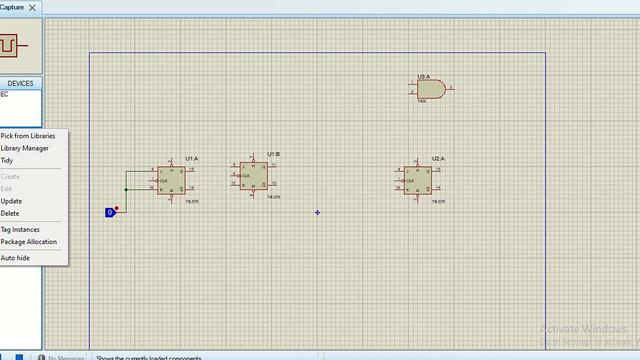This screenshot has width=640, height=360.
Task: Click the U1:A reference label
Action: coord(191,158)
